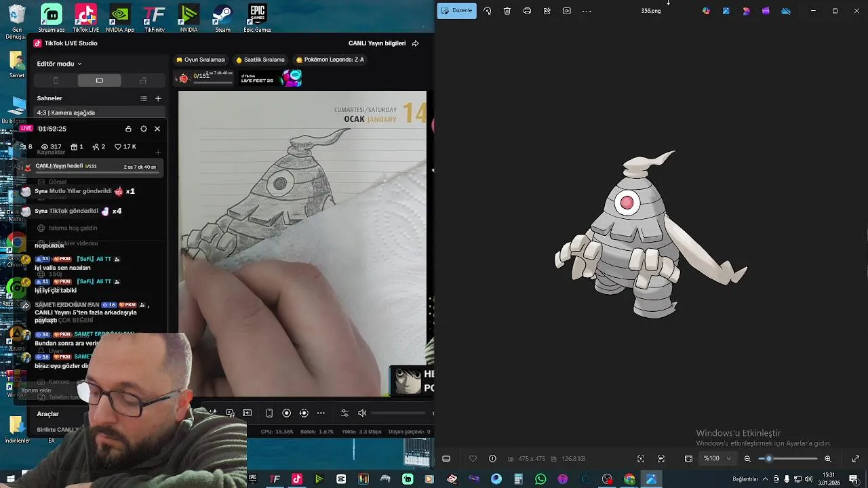Screen dimensions: 868x488
Task: Add a new scene with plus icon
Action: click(x=158, y=98)
